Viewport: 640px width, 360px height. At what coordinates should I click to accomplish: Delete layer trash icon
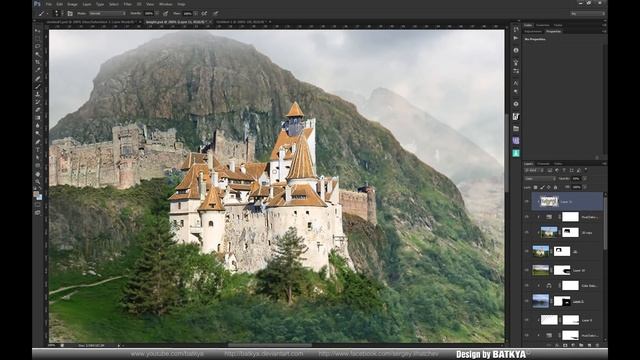pyautogui.click(x=597, y=345)
